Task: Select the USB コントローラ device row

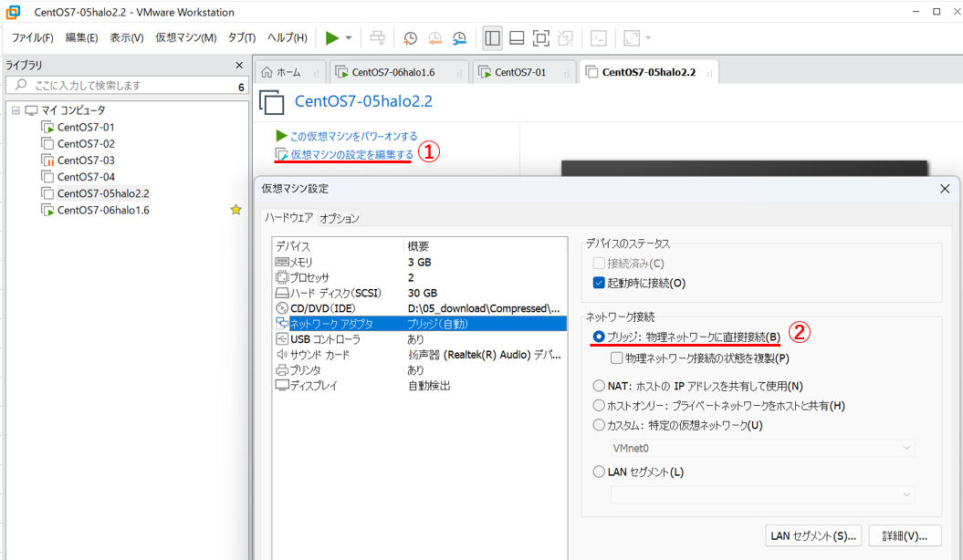Action: pyautogui.click(x=420, y=339)
